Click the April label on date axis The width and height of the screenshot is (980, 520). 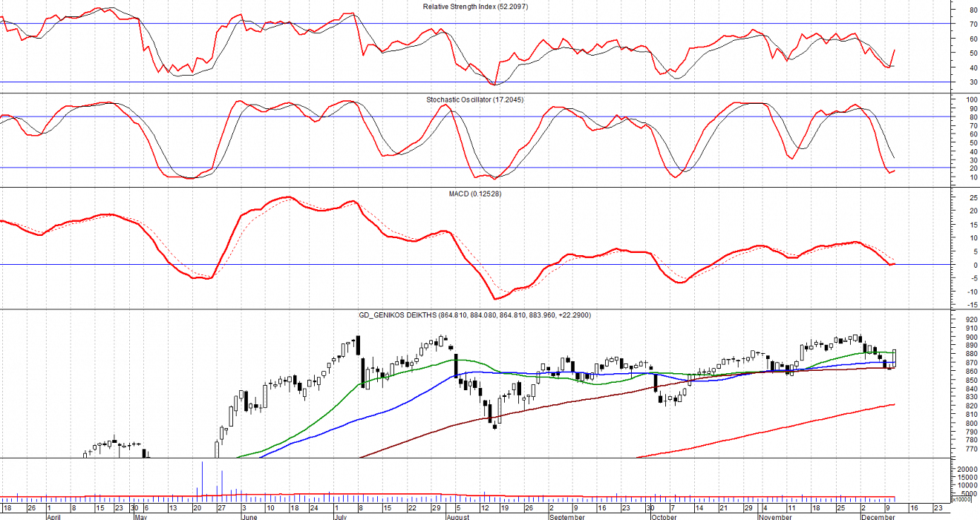click(x=53, y=517)
